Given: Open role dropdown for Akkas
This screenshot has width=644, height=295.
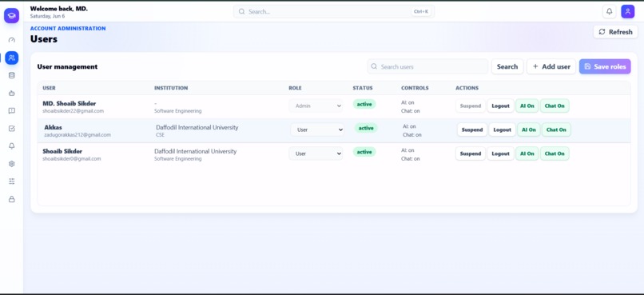Looking at the screenshot, I should [317, 130].
